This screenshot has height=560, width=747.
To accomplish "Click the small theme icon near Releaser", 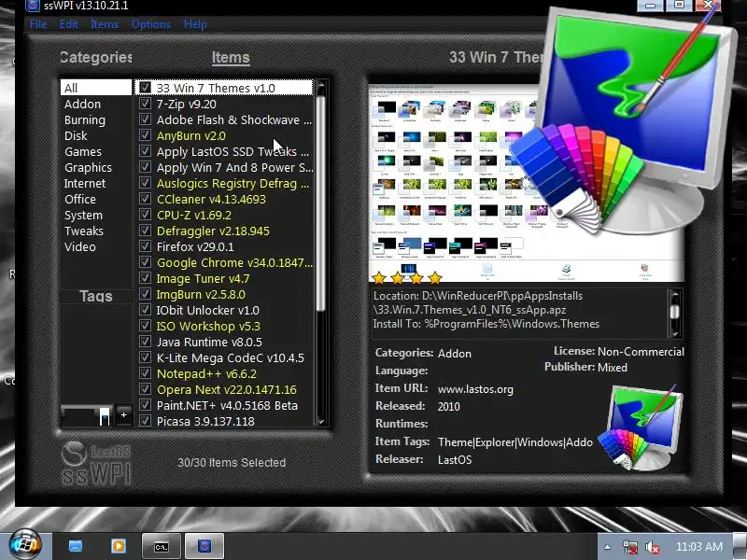I will click(641, 427).
